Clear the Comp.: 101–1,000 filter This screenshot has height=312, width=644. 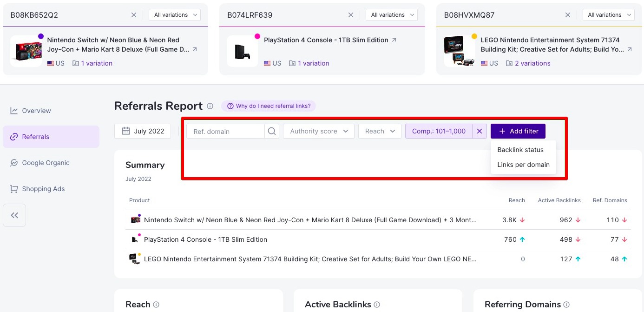click(480, 131)
